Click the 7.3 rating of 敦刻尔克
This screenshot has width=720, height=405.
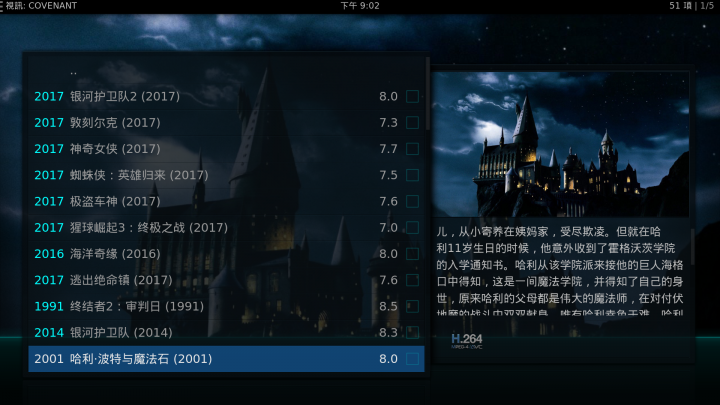tap(388, 123)
